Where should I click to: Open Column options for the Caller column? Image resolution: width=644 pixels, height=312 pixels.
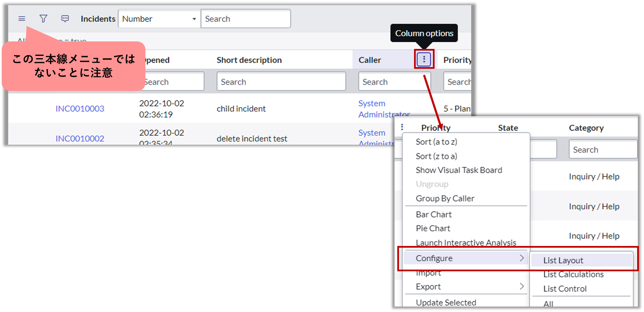424,59
